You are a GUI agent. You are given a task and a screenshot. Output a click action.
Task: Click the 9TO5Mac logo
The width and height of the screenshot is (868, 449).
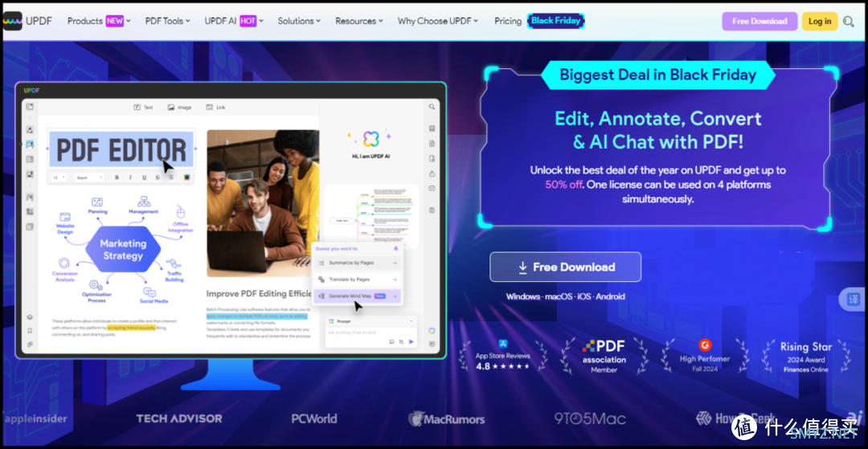click(590, 418)
